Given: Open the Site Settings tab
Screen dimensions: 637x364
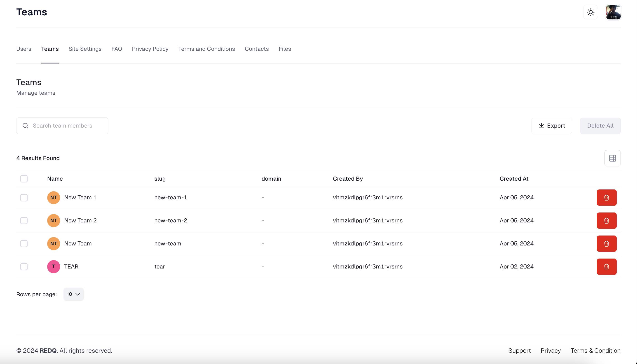Looking at the screenshot, I should pos(85,49).
